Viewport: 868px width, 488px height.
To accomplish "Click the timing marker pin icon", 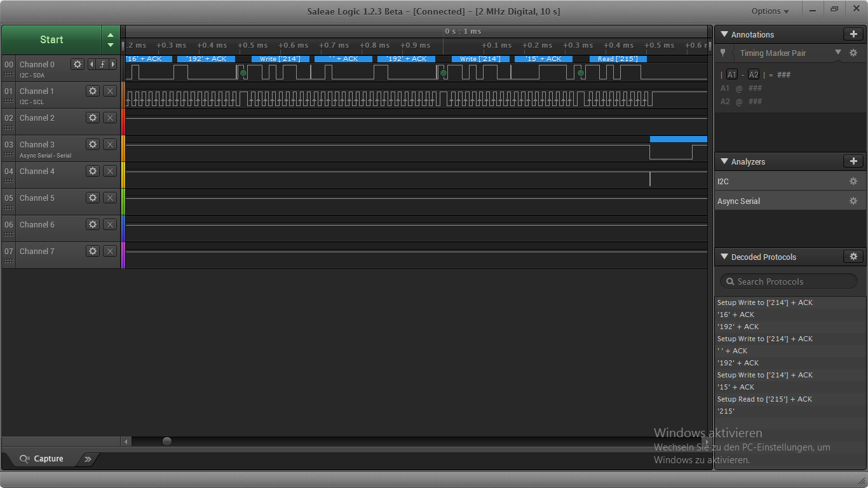I will 722,53.
